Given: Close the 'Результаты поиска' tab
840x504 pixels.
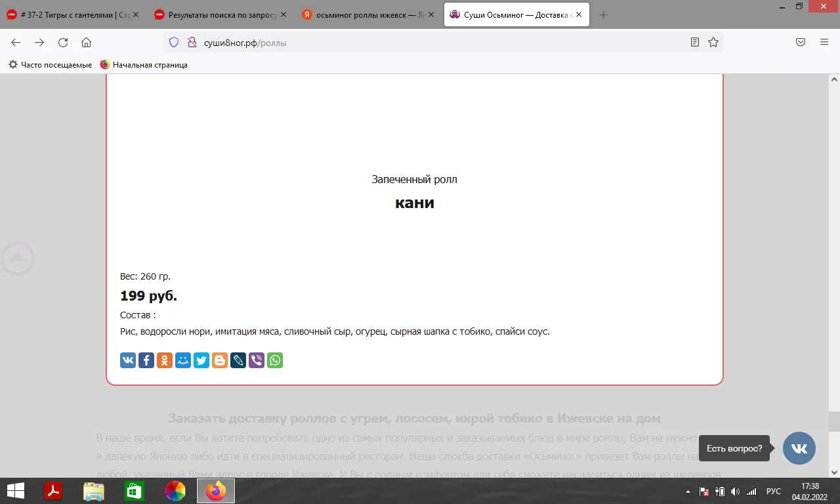Looking at the screenshot, I should [283, 14].
